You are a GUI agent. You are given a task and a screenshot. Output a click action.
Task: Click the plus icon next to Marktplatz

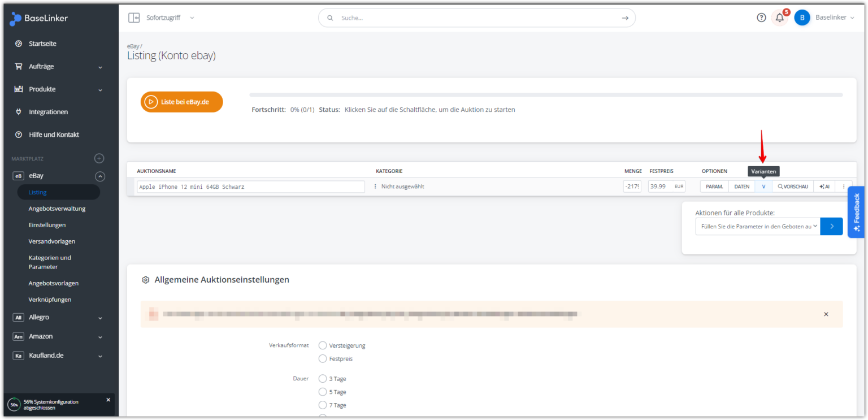[x=99, y=159]
